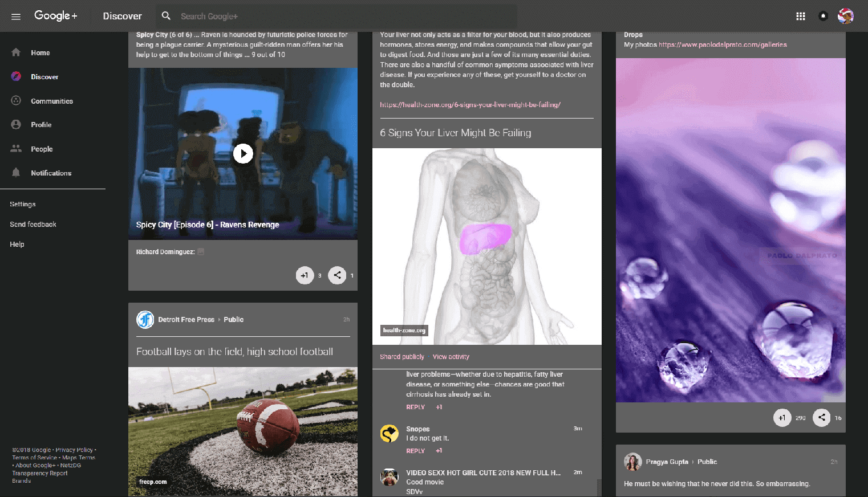Open Richard Dominguez commenter name

click(x=165, y=252)
